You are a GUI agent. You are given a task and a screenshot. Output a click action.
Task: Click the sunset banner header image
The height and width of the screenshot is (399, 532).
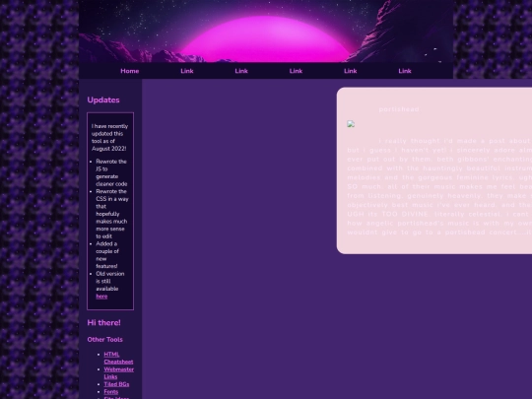[x=266, y=32]
